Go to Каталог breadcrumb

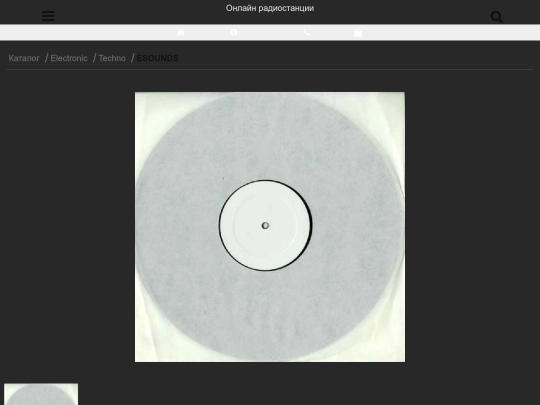click(24, 58)
